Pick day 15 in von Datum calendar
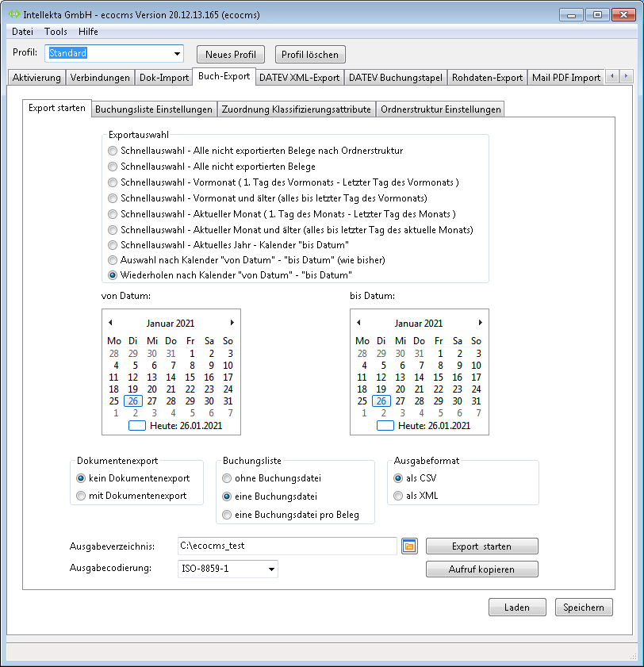The width and height of the screenshot is (644, 667). pos(190,378)
